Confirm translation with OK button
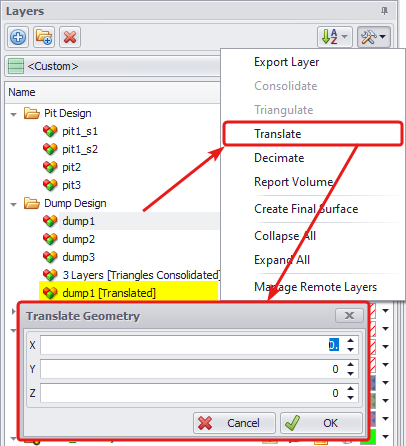This screenshot has width=406, height=446. click(x=321, y=423)
